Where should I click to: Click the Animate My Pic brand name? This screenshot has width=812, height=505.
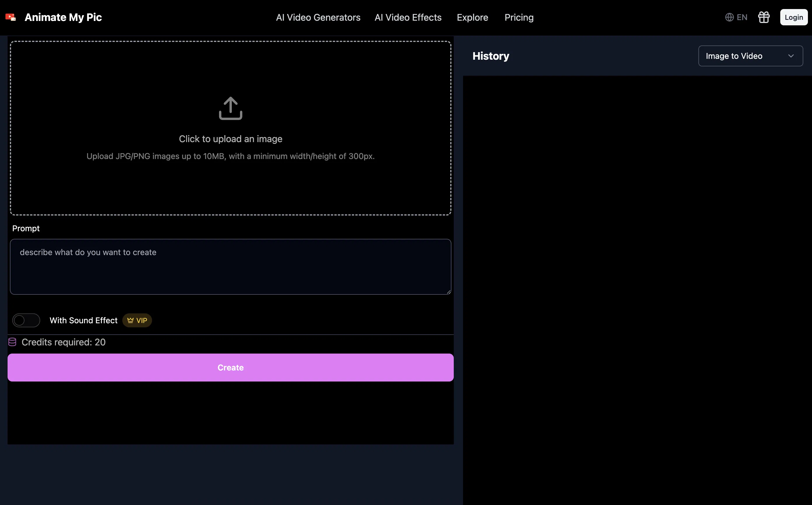(x=63, y=17)
